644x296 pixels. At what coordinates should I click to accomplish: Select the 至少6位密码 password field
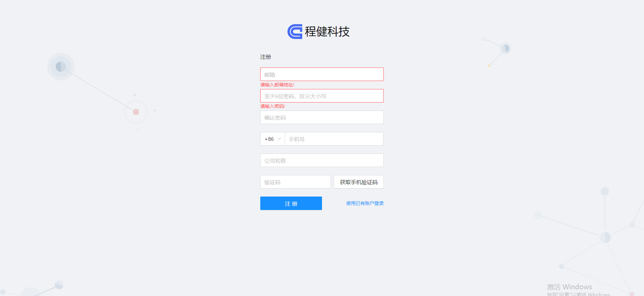322,96
